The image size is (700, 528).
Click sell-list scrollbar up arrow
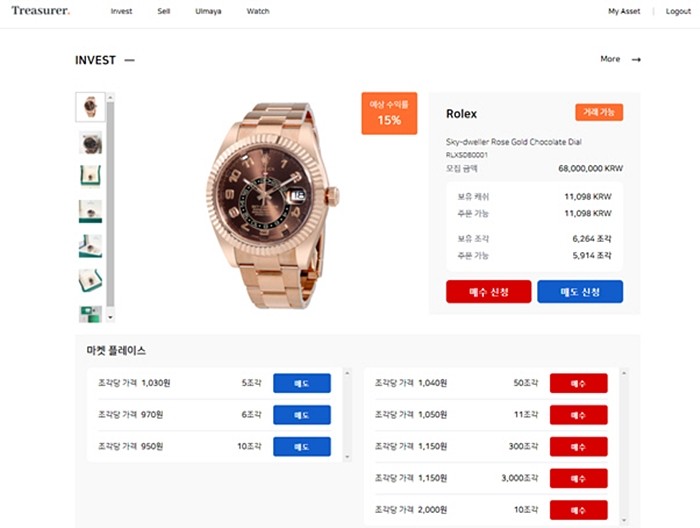coord(347,373)
